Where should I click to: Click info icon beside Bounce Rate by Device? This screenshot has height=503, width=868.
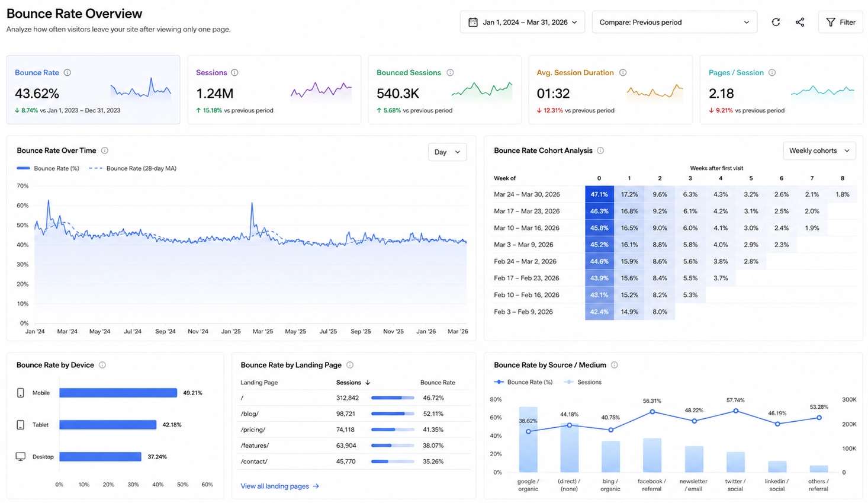[102, 365]
